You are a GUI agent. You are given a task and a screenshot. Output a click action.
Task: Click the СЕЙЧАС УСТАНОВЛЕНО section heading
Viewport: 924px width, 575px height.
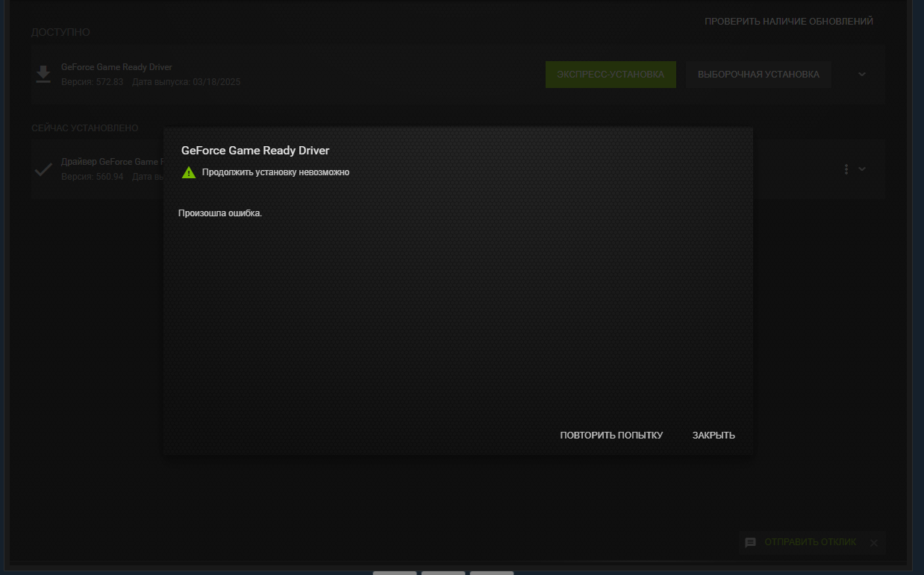point(85,128)
